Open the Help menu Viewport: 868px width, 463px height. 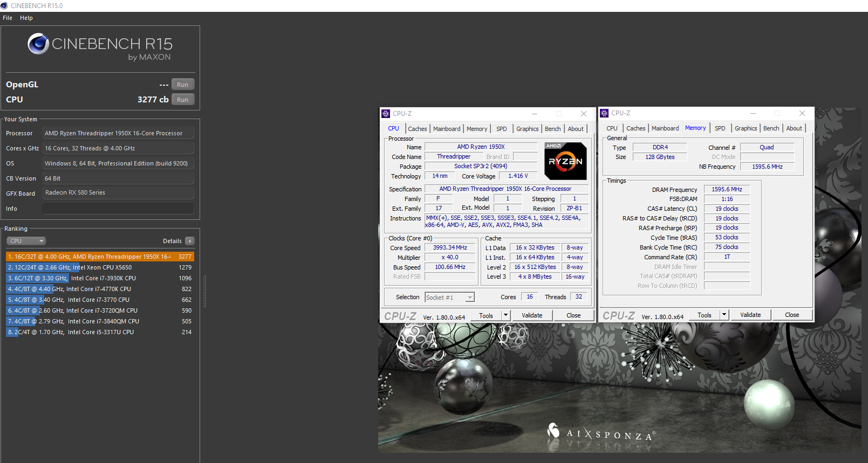click(26, 18)
